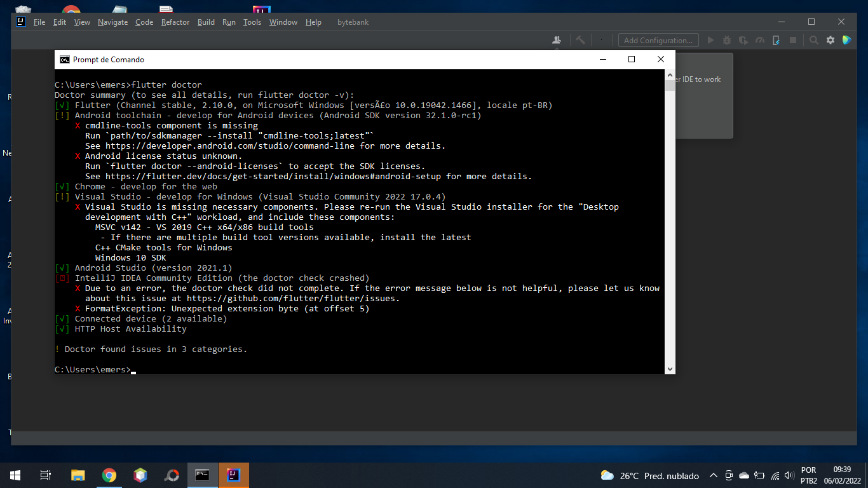Open Windows Start menu
This screenshot has height=488, width=868.
pos(15,475)
